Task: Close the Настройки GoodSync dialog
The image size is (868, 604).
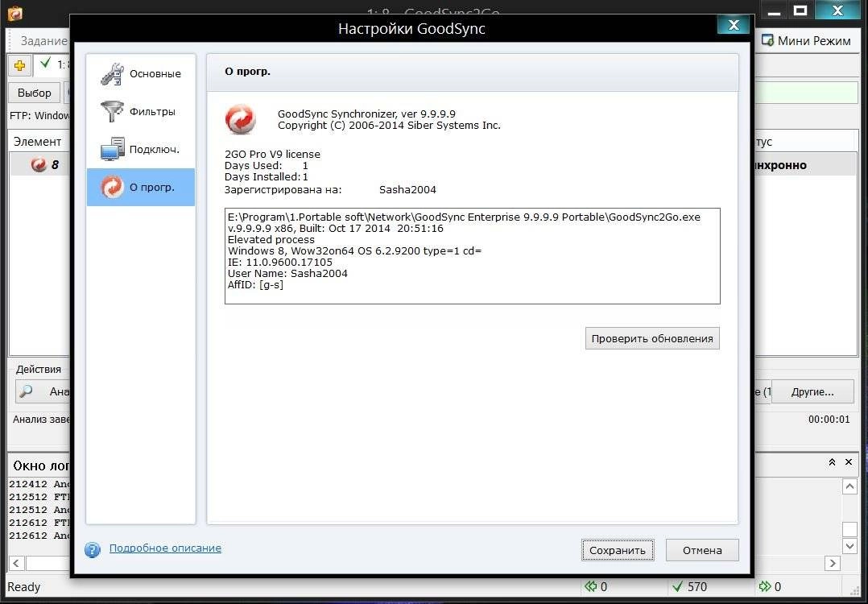Action: (x=734, y=25)
